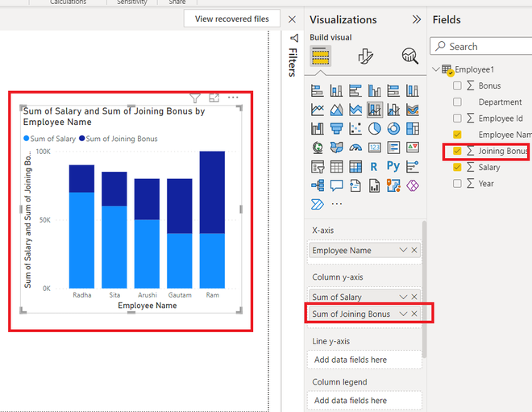Select the Matrix visual
This screenshot has height=412, width=532.
click(x=355, y=167)
